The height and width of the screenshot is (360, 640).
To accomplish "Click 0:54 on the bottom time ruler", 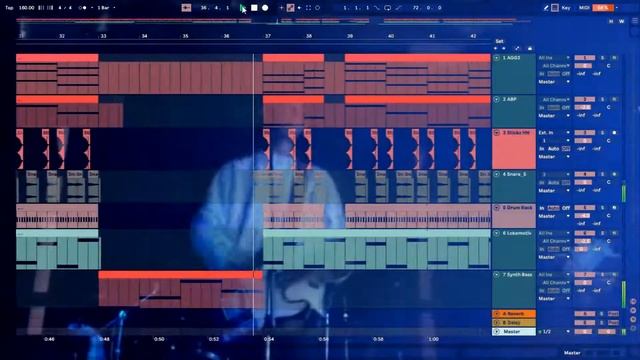I will point(269,339).
